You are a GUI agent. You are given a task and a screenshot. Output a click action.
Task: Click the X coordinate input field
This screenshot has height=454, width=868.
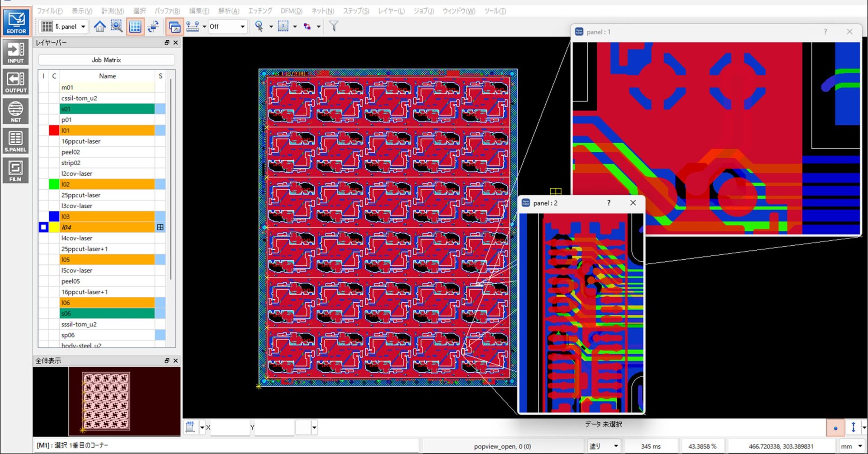point(230,427)
